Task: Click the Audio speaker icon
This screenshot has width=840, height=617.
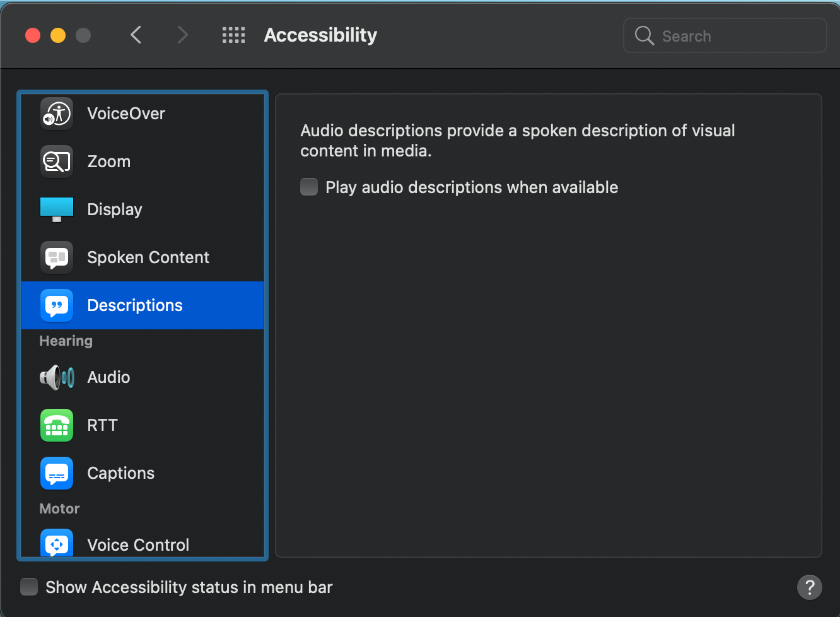Action: 57,377
